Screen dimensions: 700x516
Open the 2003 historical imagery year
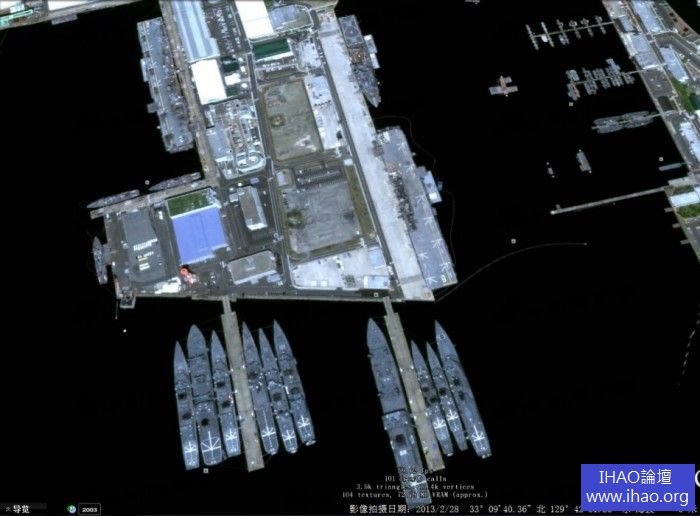click(89, 508)
